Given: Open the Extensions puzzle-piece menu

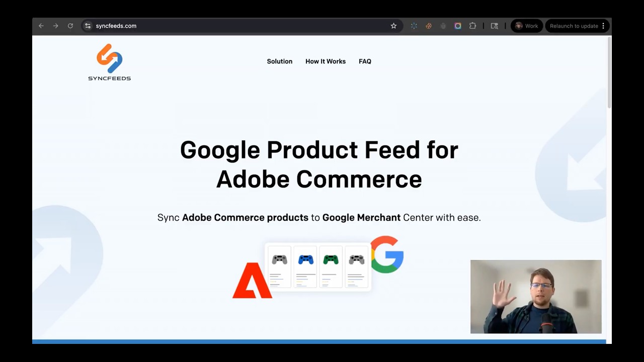Looking at the screenshot, I should pyautogui.click(x=472, y=26).
